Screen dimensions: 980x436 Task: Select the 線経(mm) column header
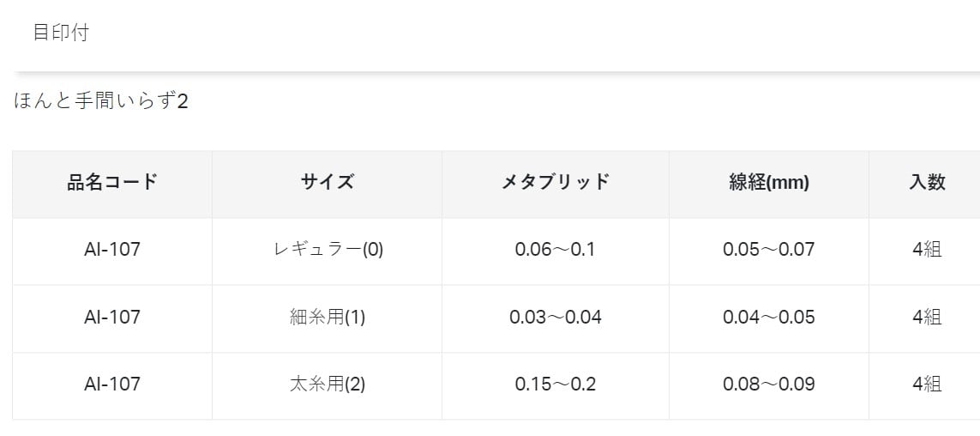(768, 182)
